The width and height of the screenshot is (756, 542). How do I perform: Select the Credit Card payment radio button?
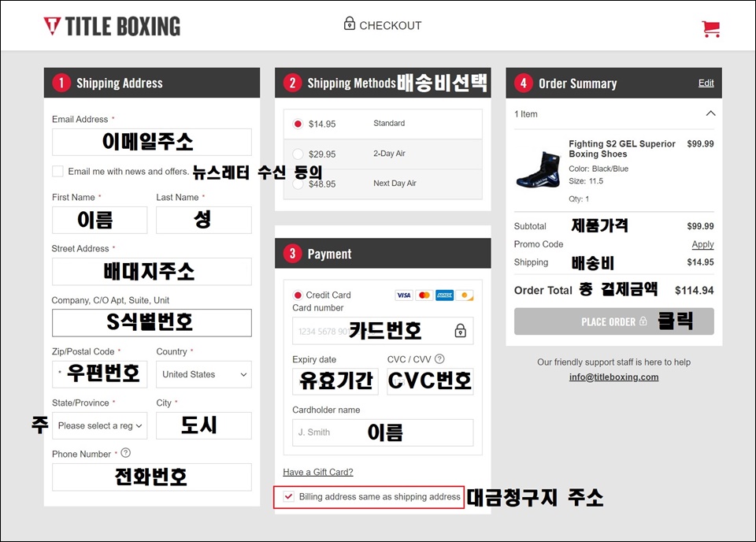(298, 295)
